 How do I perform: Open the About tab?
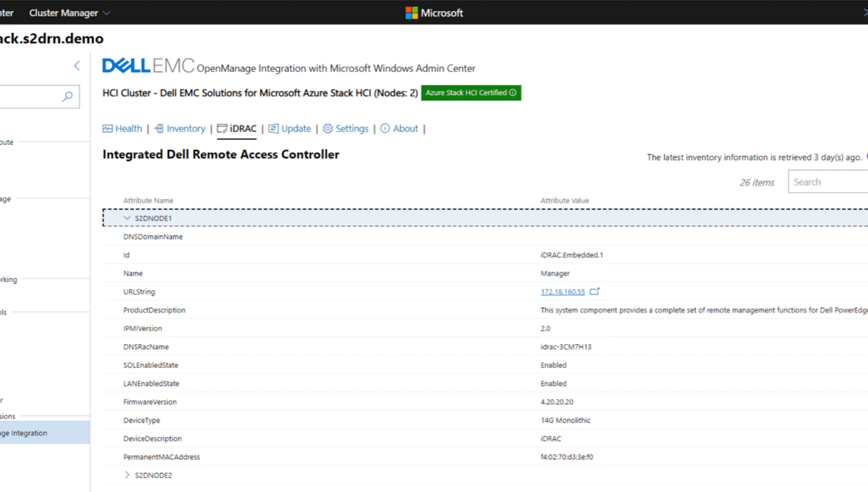coord(399,128)
